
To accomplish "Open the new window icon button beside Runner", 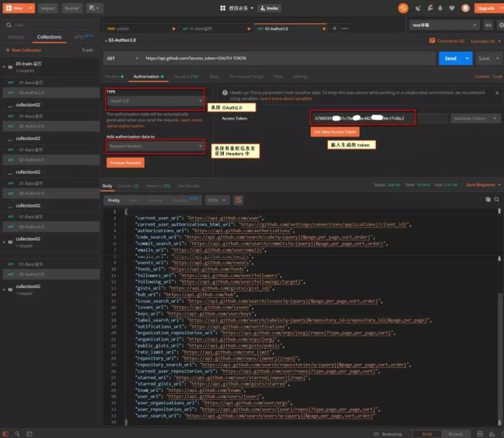I will click(x=94, y=8).
